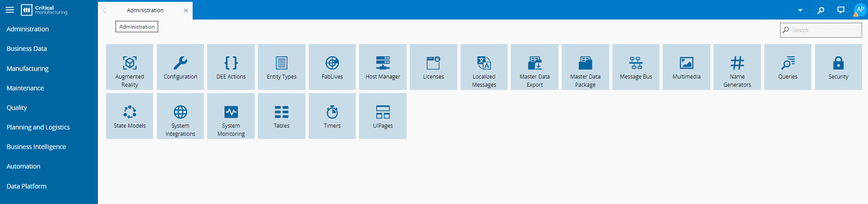Screen dimensions: 868x204
Task: Click the Critical Manufacturing logo
Action: click(44, 10)
